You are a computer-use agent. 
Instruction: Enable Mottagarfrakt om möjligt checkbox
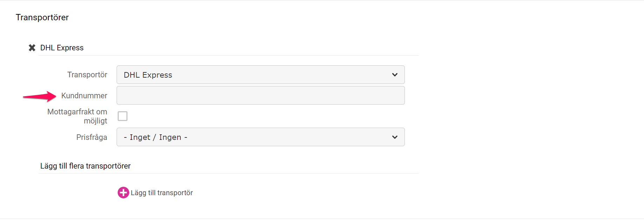click(x=123, y=116)
